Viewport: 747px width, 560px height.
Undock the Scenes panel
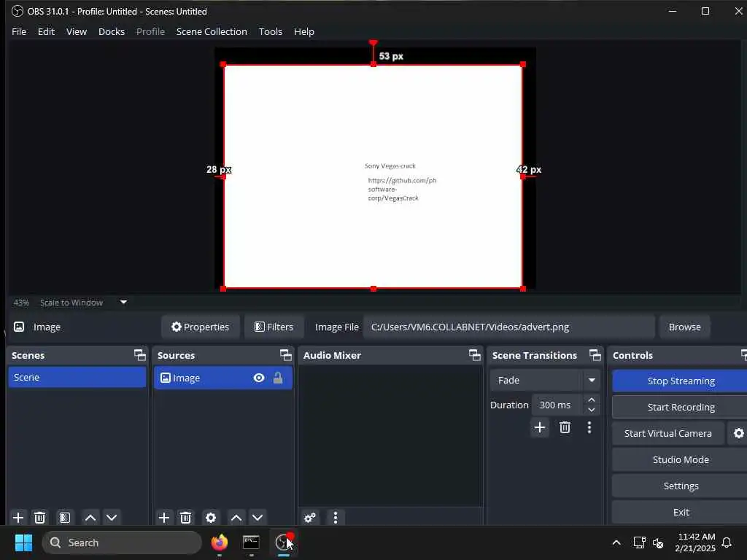tap(139, 355)
